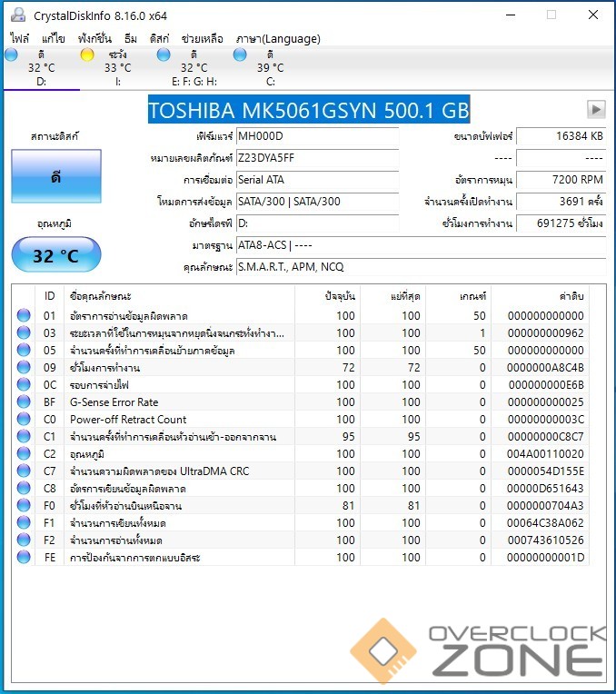Click the ปัจจุบัน (Current) column header
Screen dimensions: 616x694
[x=327, y=296]
